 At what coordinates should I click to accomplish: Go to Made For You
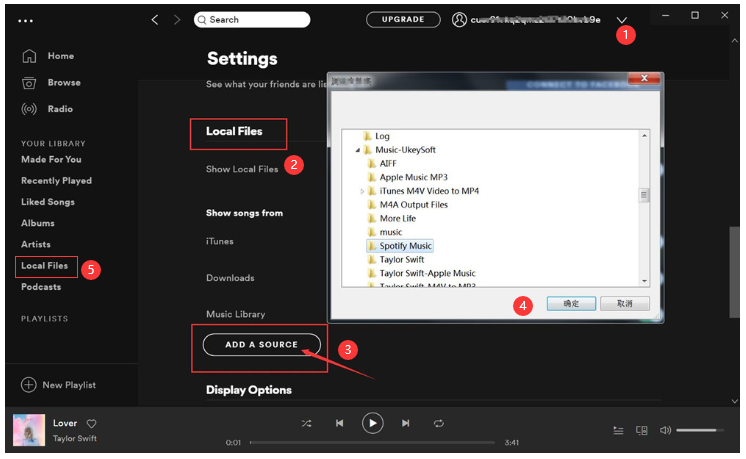click(x=51, y=159)
